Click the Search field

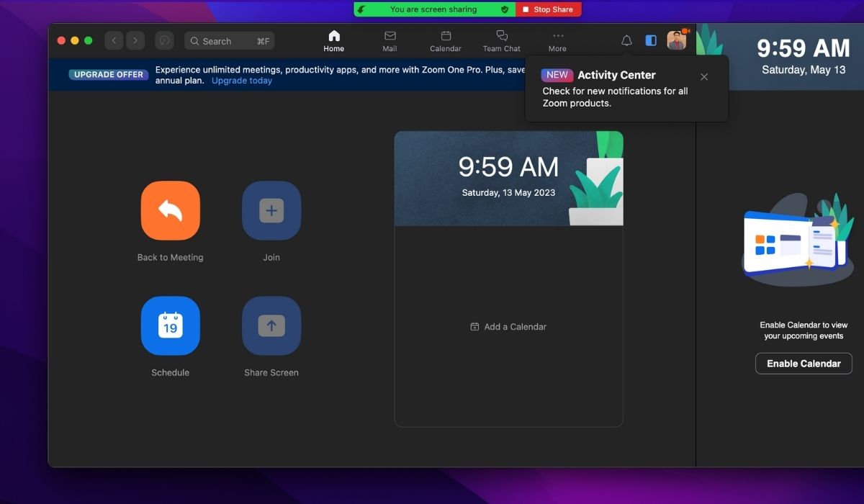pos(229,41)
